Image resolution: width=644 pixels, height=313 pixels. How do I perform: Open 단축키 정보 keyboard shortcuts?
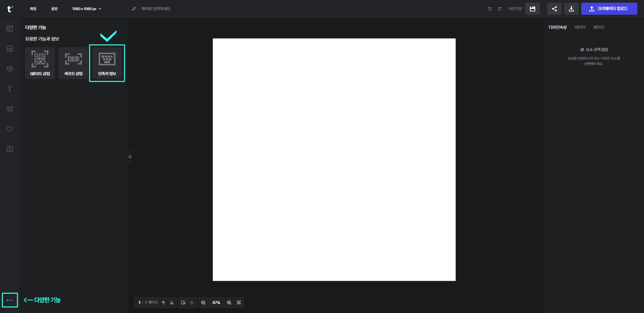point(107,63)
